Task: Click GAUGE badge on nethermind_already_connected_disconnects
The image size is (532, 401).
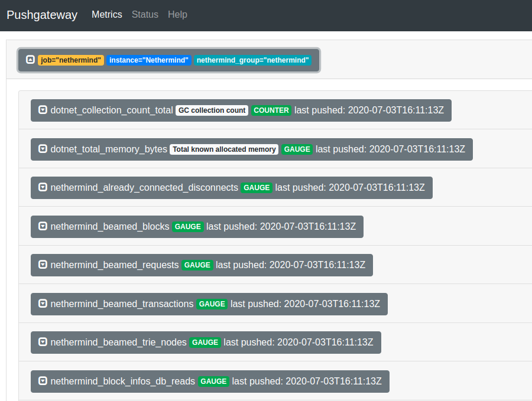Action: tap(257, 188)
